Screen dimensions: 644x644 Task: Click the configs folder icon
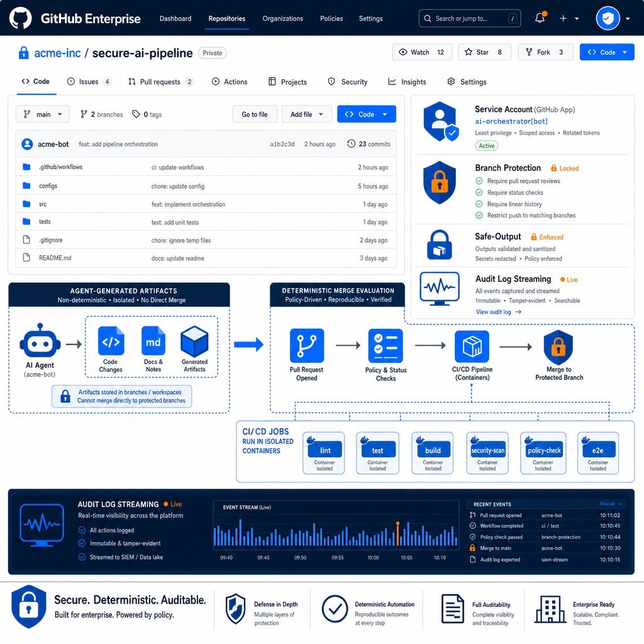(x=26, y=186)
